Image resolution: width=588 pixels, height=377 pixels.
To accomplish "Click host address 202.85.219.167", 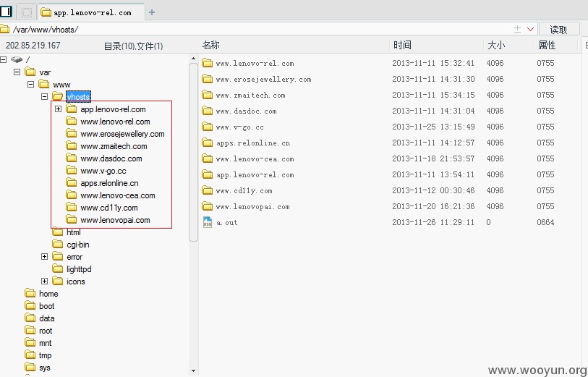I will pyautogui.click(x=33, y=46).
